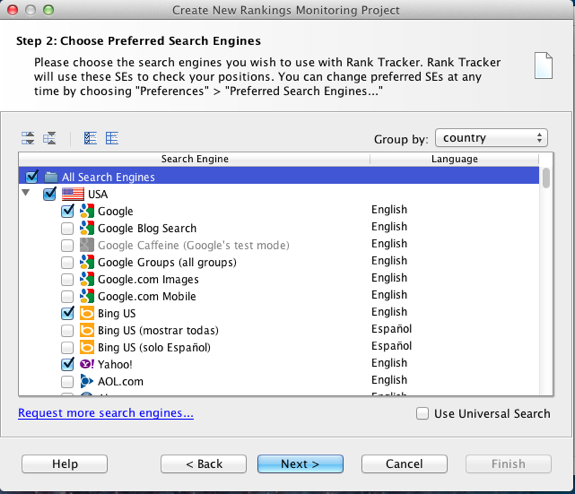Screen dimensions: 575x494
Task: Click the Google Groups row icon
Action: click(87, 262)
